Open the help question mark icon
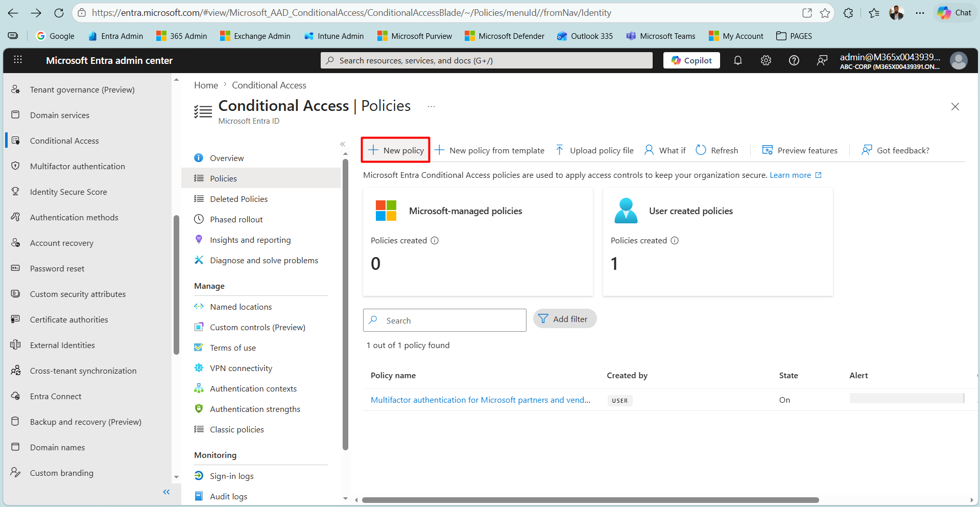 [794, 60]
